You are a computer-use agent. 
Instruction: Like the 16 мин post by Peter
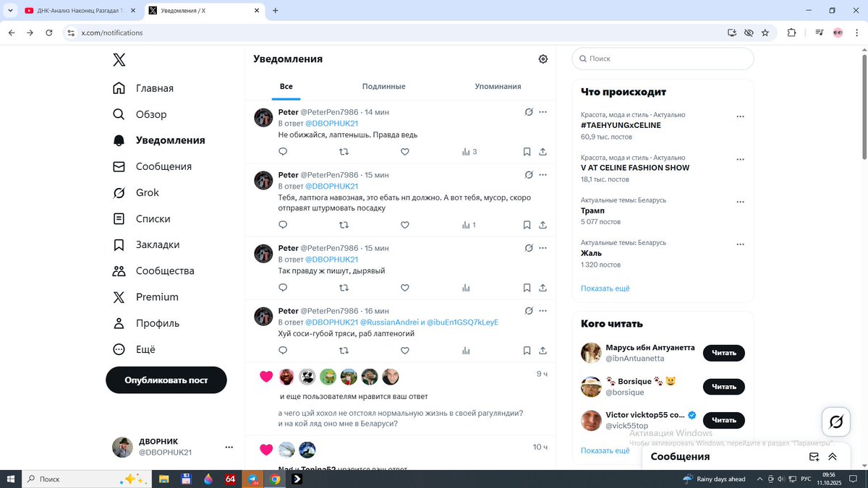click(405, 351)
